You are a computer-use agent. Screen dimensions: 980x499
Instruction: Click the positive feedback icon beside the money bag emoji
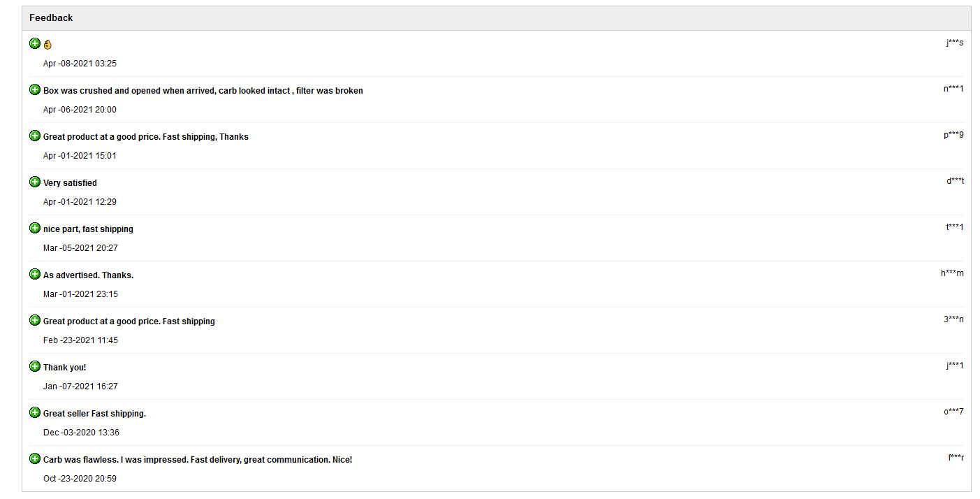[35, 43]
